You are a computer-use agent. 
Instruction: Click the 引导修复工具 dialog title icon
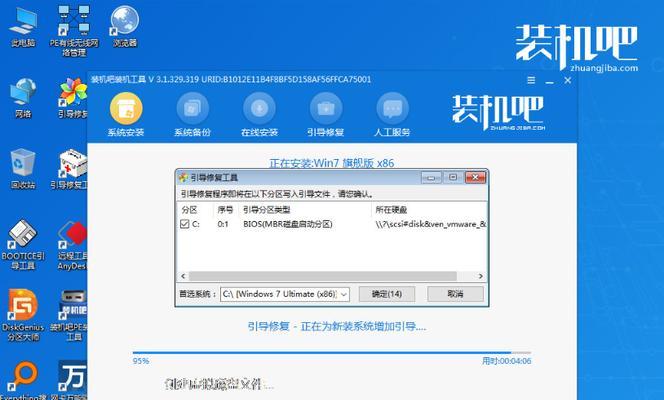tap(183, 177)
